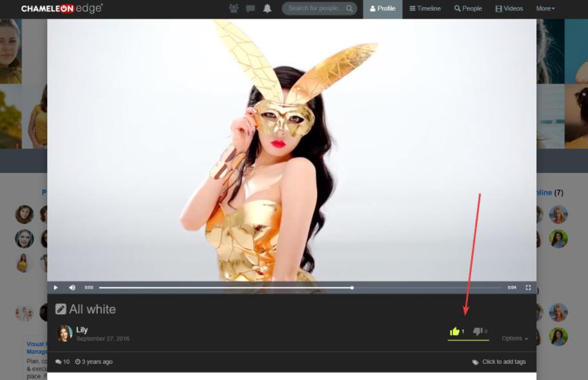
Task: Expand the More menu
Action: [545, 8]
